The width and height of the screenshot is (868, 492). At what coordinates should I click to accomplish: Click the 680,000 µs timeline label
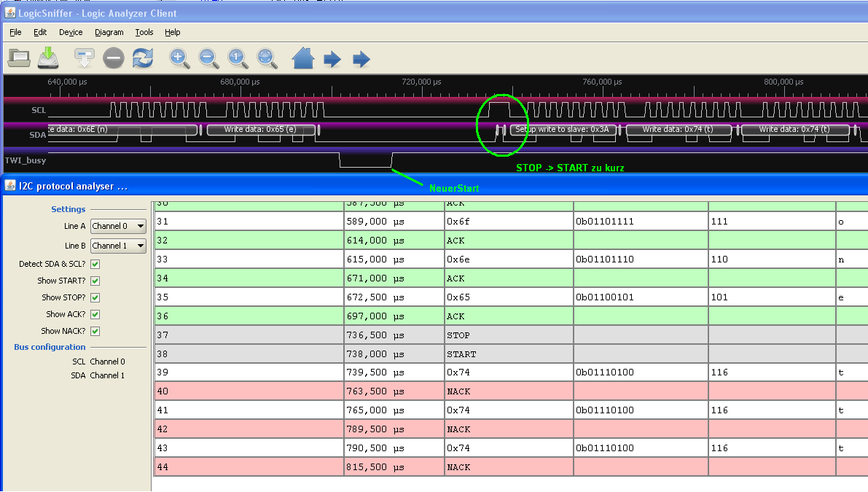[x=240, y=82]
